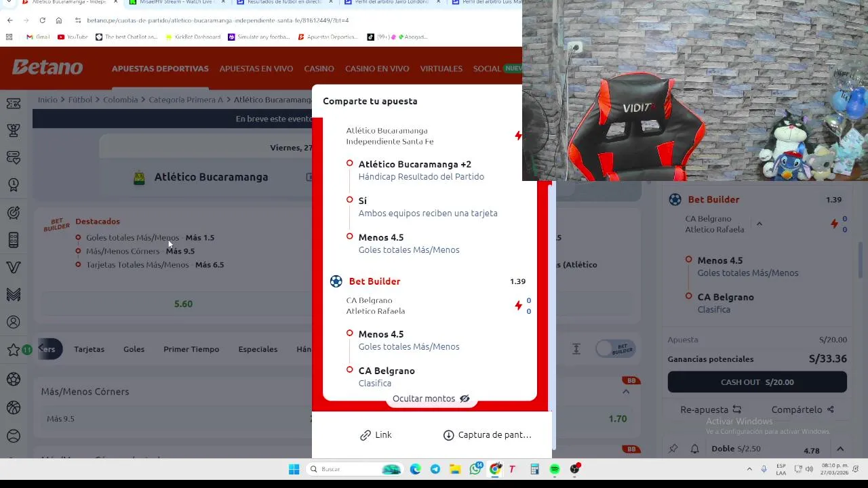Hide amounts with Ocultar montos
This screenshot has height=488, width=868.
point(431,399)
